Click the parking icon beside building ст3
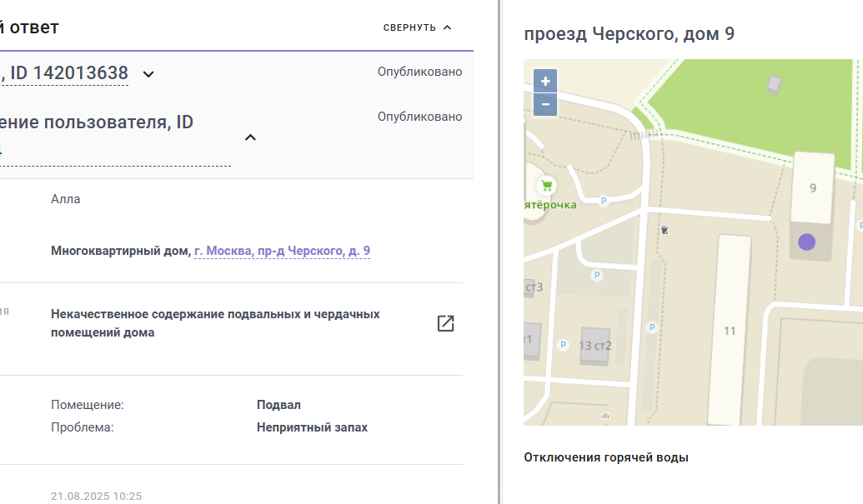This screenshot has height=504, width=863. coord(597,275)
